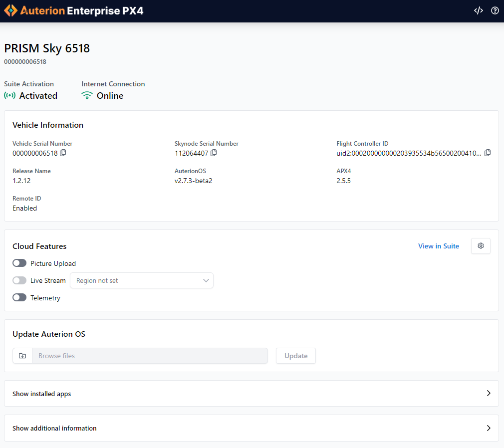Image resolution: width=504 pixels, height=448 pixels.
Task: Enable the Picture Upload toggle
Action: (19, 263)
